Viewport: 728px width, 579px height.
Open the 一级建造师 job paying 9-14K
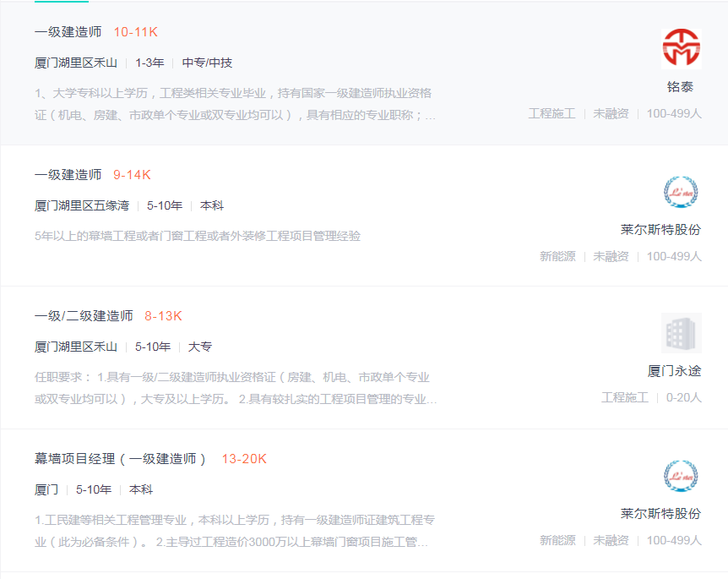[x=68, y=175]
